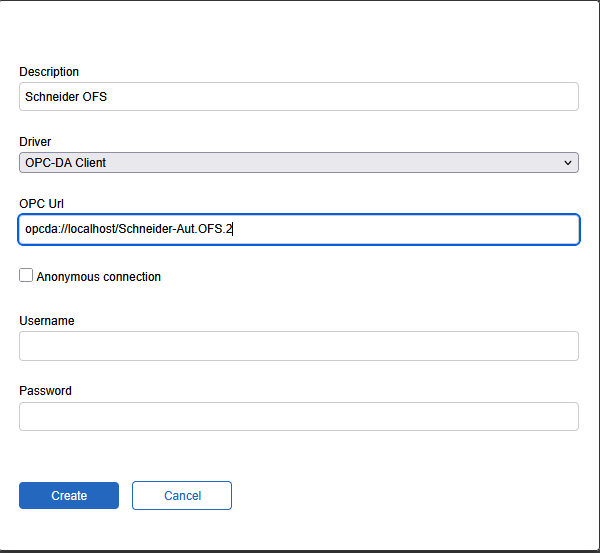Click empty right portion of OPC Url field
600x553 pixels.
pos(450,229)
